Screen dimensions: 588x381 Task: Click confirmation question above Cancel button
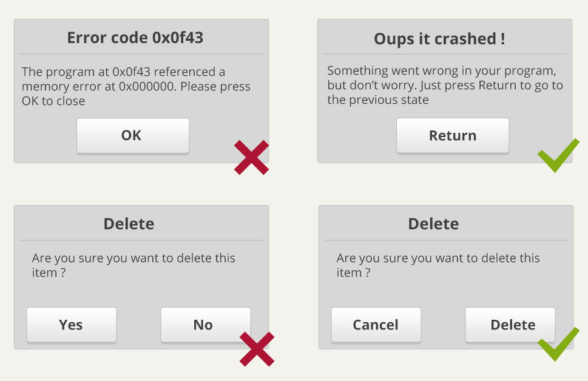438,265
